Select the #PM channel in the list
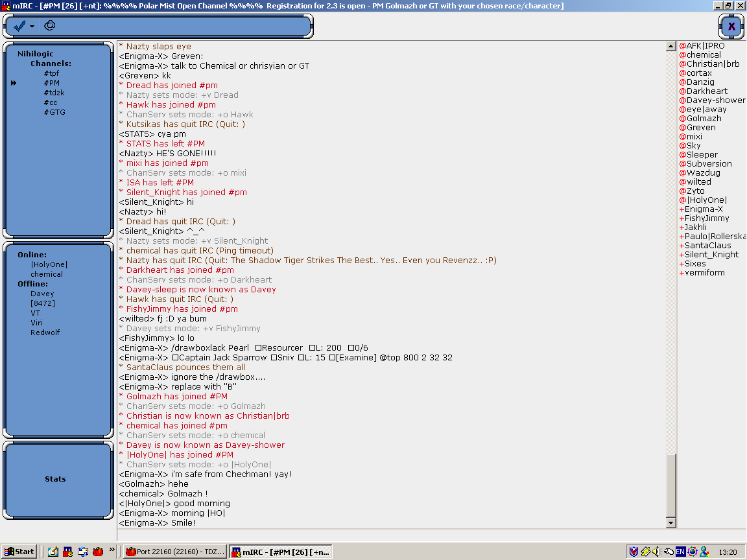 coord(51,83)
